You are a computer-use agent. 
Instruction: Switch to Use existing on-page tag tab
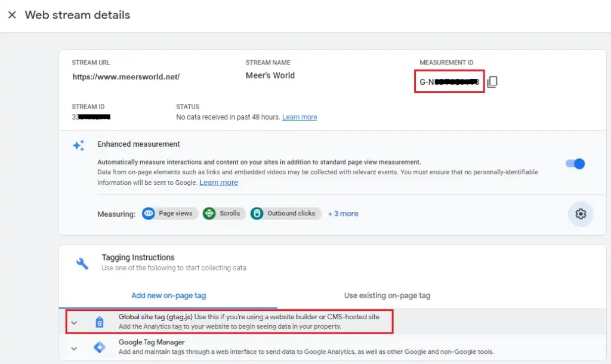coord(387,295)
